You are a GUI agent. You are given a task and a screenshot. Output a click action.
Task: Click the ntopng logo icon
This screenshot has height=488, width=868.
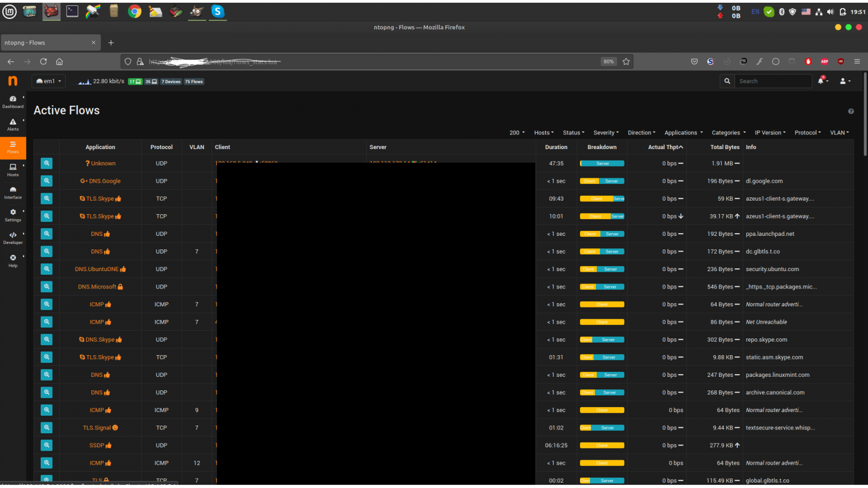[x=12, y=81]
